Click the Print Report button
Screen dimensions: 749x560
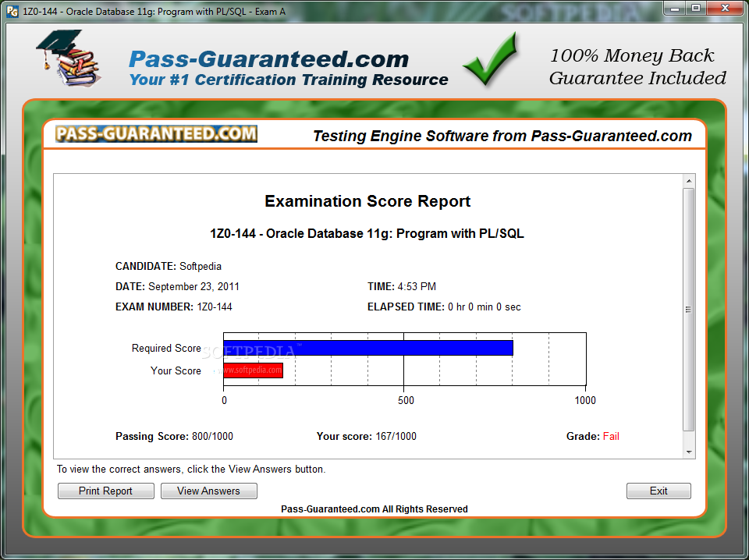coord(105,491)
